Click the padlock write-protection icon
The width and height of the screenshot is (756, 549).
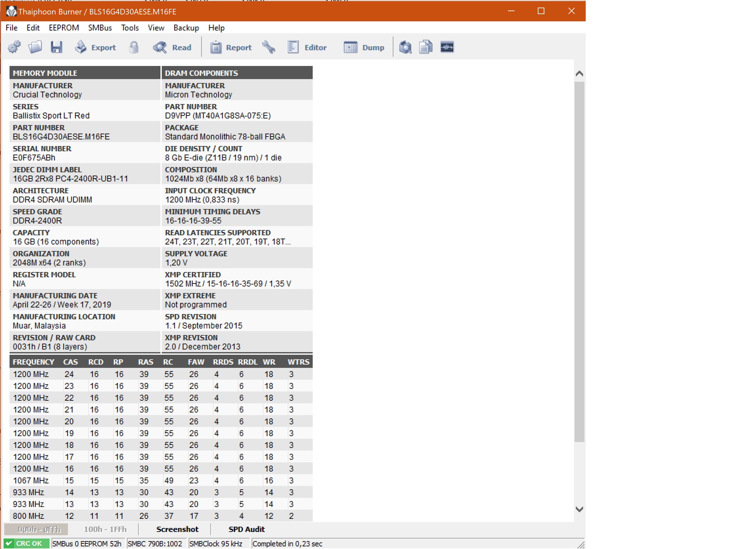(134, 47)
